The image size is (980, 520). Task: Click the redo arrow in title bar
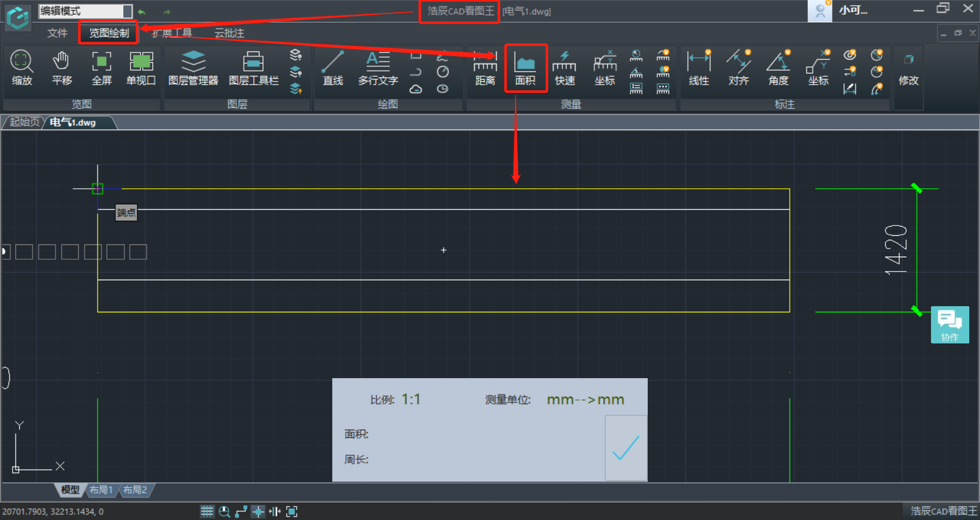pyautogui.click(x=167, y=12)
